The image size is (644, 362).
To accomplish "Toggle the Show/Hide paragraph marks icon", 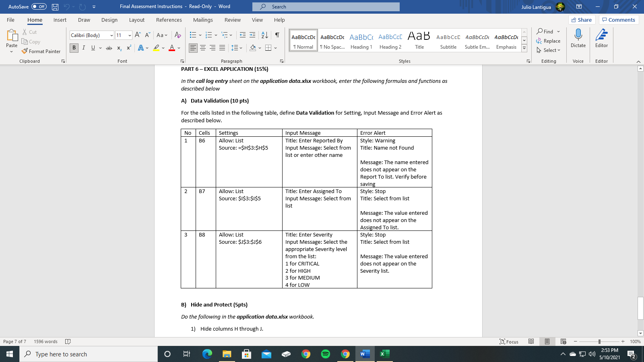I will (277, 35).
